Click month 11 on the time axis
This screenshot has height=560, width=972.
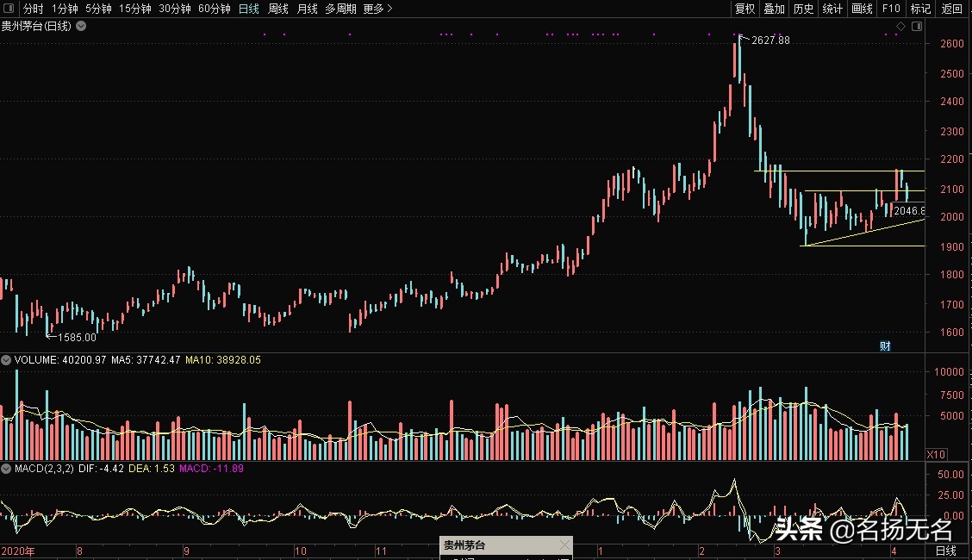click(x=381, y=551)
